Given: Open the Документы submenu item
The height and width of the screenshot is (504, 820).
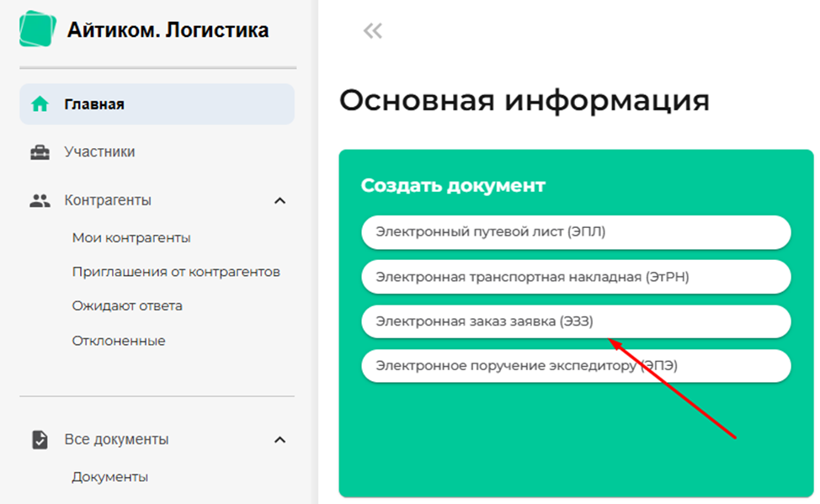Looking at the screenshot, I should [x=109, y=477].
